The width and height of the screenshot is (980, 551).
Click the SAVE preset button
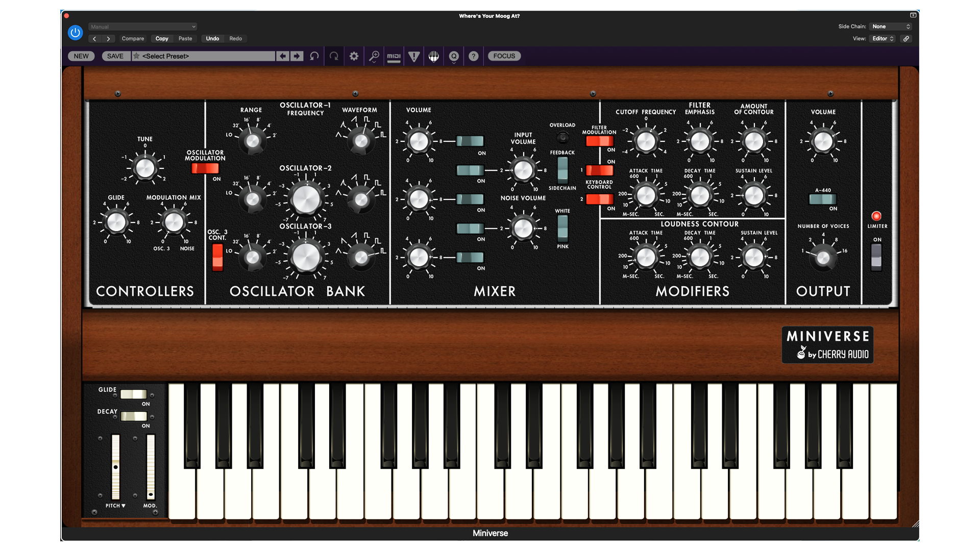pyautogui.click(x=115, y=56)
